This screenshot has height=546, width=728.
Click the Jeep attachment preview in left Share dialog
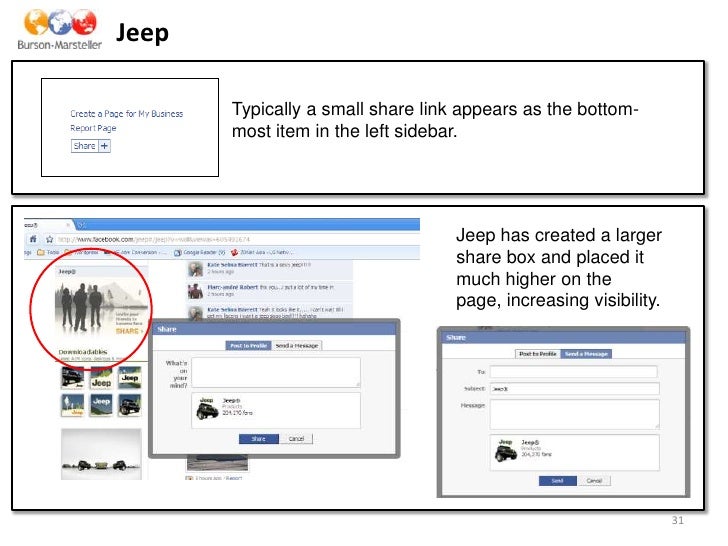276,410
